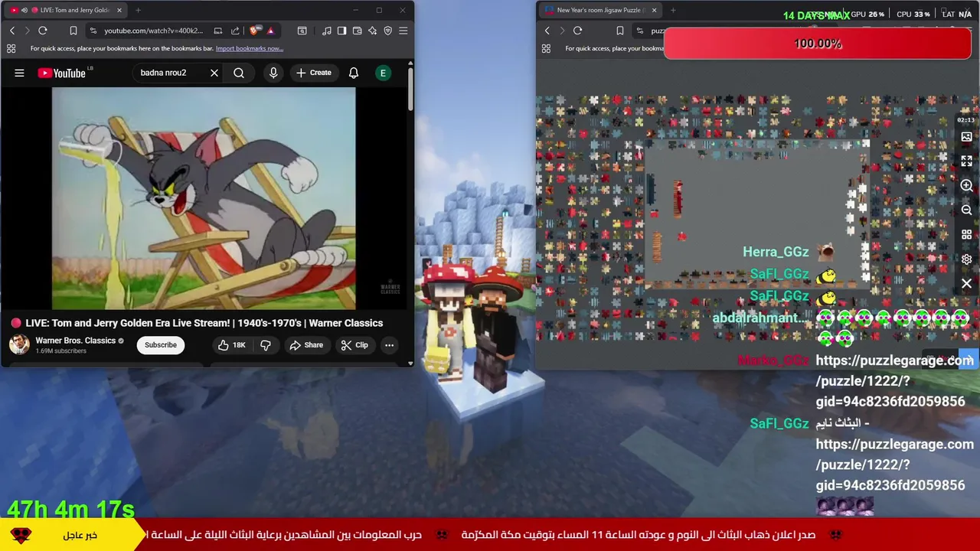The image size is (980, 551).
Task: Reload the YouTube page
Action: tap(43, 31)
